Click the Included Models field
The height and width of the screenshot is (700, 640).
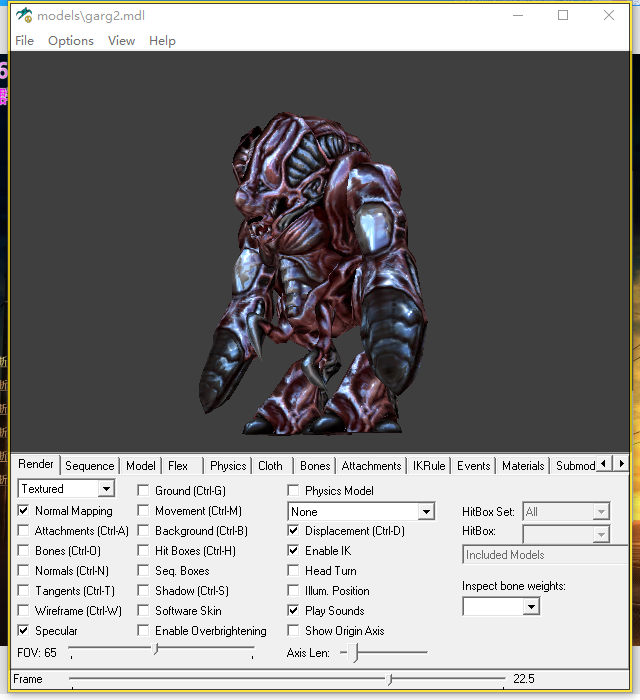pos(545,554)
